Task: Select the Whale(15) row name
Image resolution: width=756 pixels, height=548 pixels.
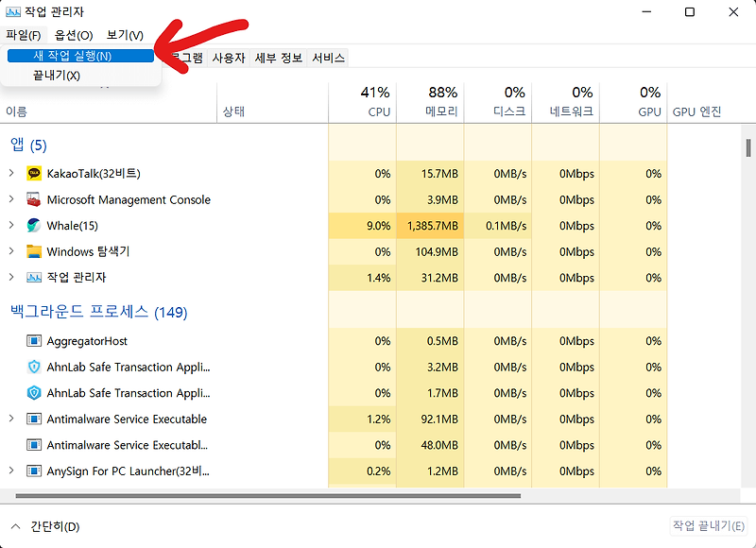Action: (x=73, y=226)
